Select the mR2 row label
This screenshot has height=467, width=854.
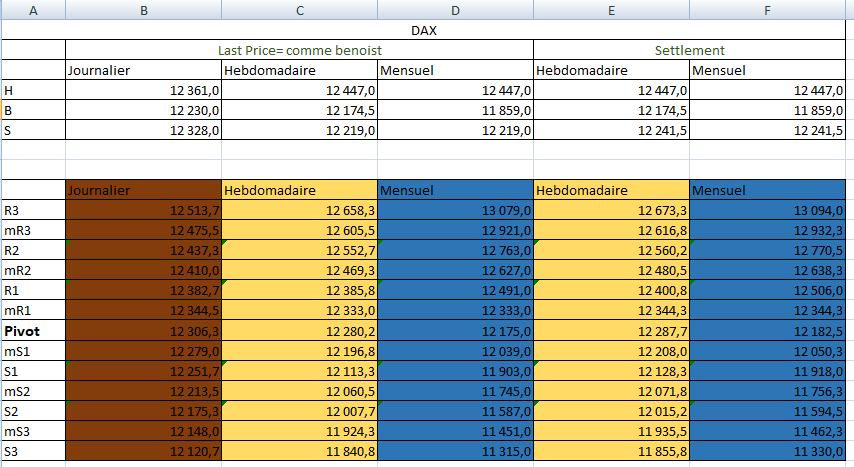pyautogui.click(x=33, y=270)
